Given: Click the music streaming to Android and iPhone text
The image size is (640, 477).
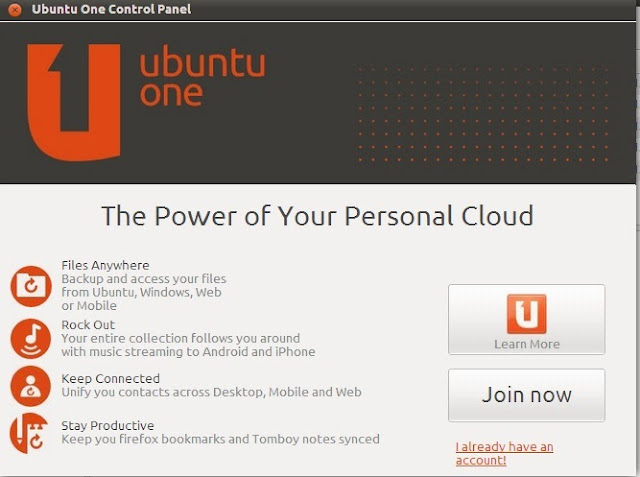Looking at the screenshot, I should click(188, 351).
